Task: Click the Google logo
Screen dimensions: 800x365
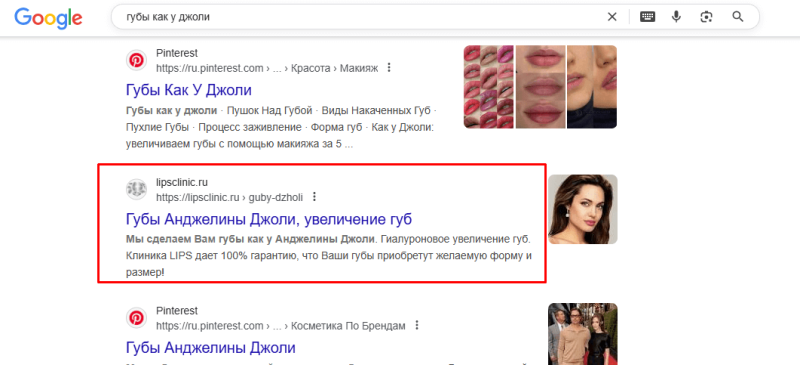Action: pos(48,17)
